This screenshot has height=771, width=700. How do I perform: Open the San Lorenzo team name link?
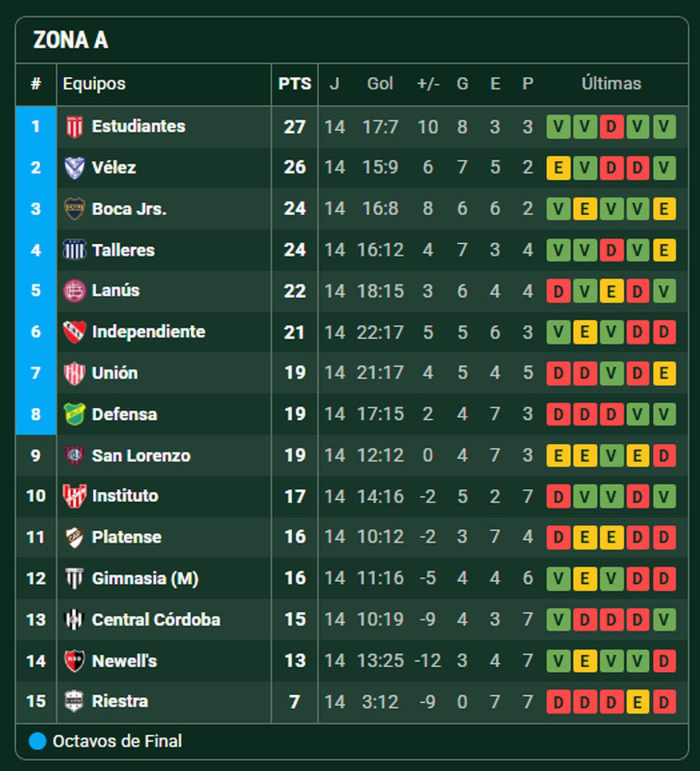pyautogui.click(x=141, y=455)
